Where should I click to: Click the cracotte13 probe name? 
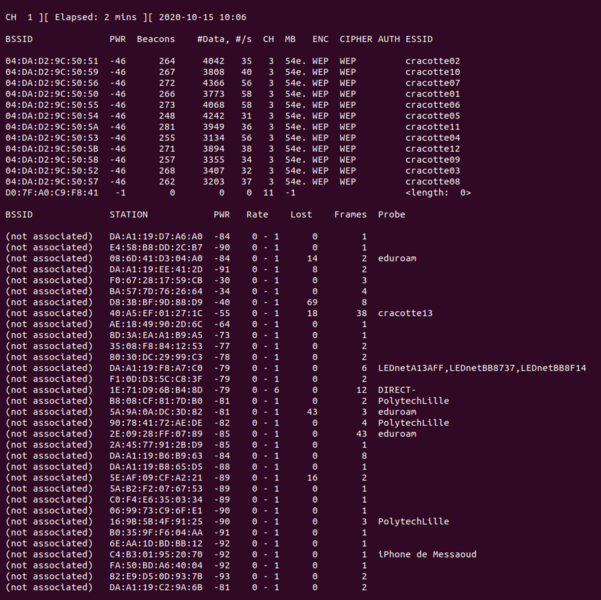[405, 313]
